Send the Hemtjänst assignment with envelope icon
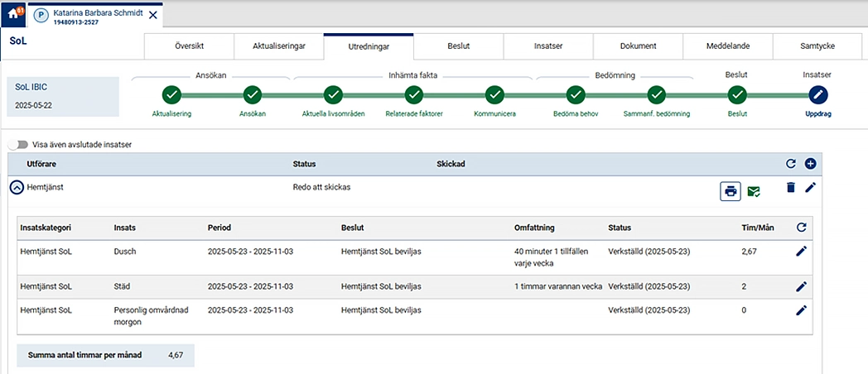The image size is (868, 374). tap(754, 191)
